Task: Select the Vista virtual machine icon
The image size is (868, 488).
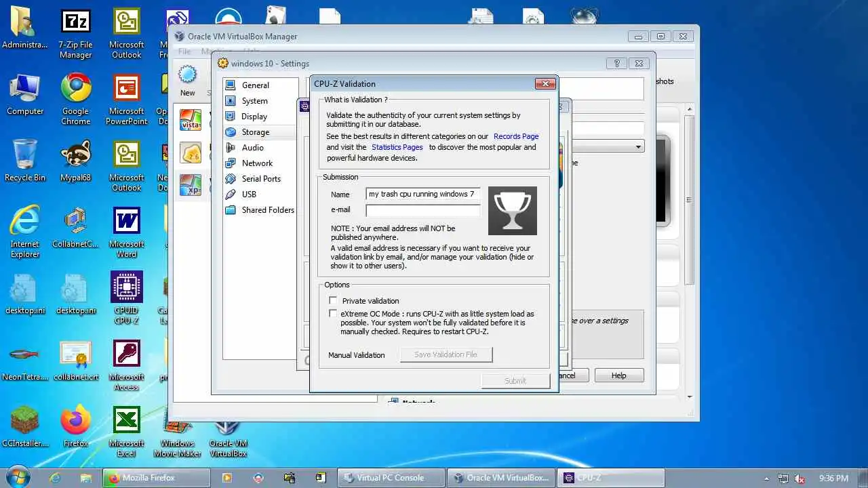Action: (x=190, y=120)
